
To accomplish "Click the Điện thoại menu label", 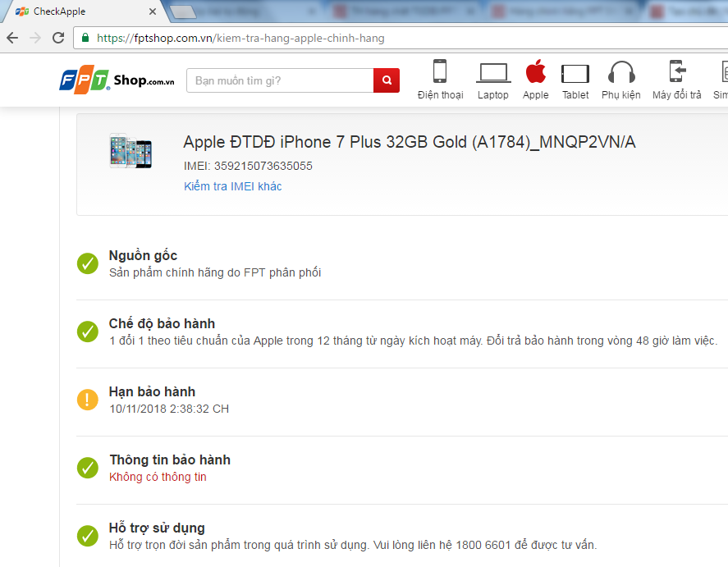I will tap(440, 95).
